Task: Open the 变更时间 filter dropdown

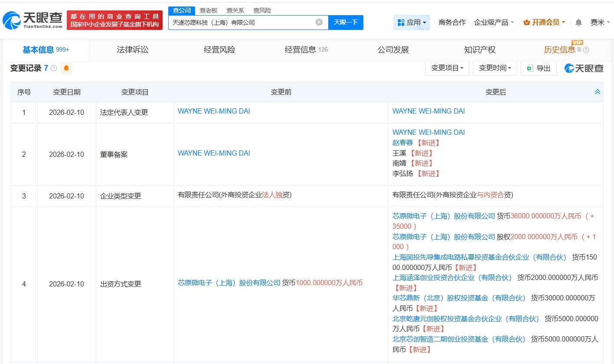Action: click(x=494, y=68)
